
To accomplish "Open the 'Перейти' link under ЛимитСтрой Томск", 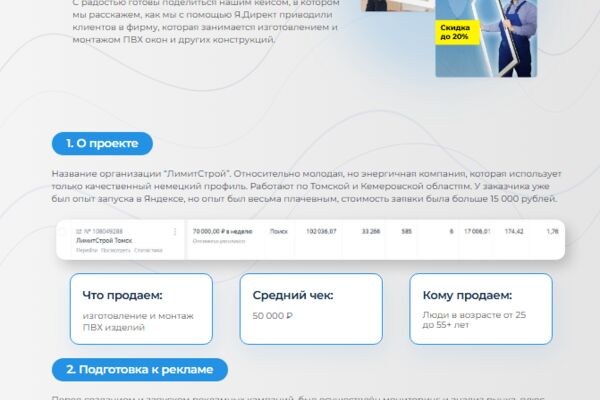I will point(87,250).
